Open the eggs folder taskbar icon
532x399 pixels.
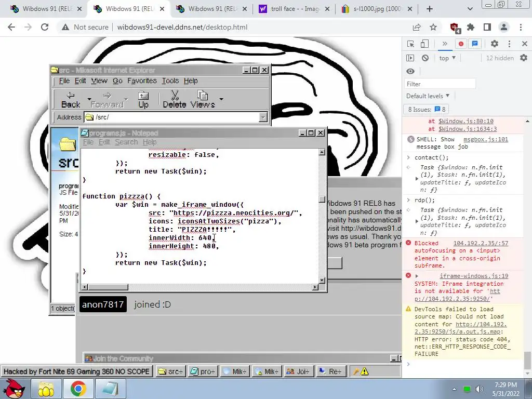[46, 389]
